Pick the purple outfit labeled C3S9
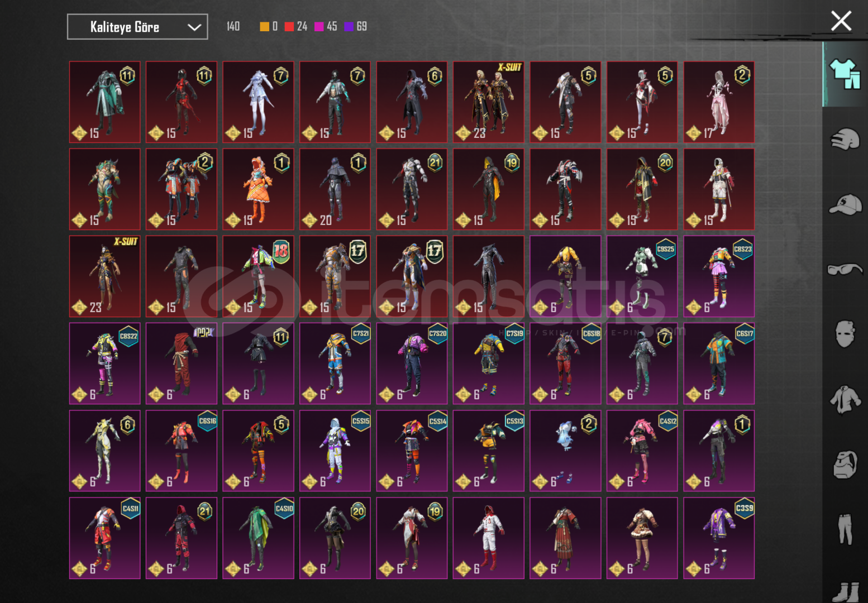This screenshot has height=603, width=868. (719, 538)
